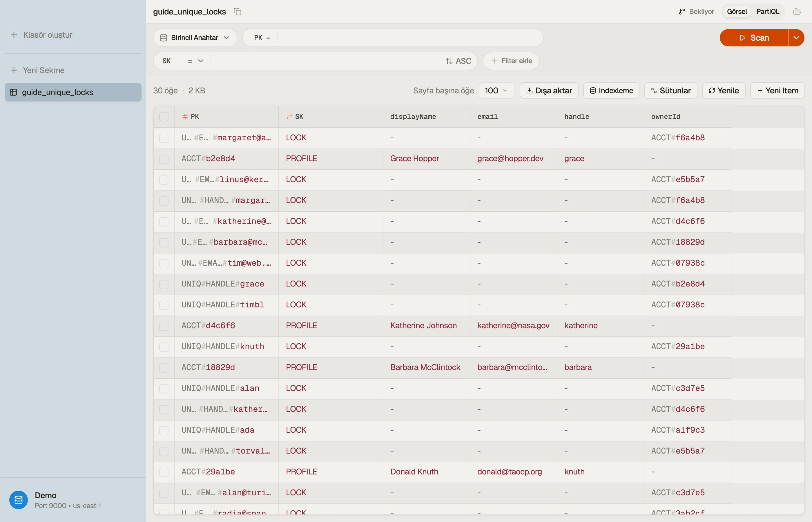812x522 pixels.
Task: Click the donald@taocp.org email cell
Action: [513, 472]
